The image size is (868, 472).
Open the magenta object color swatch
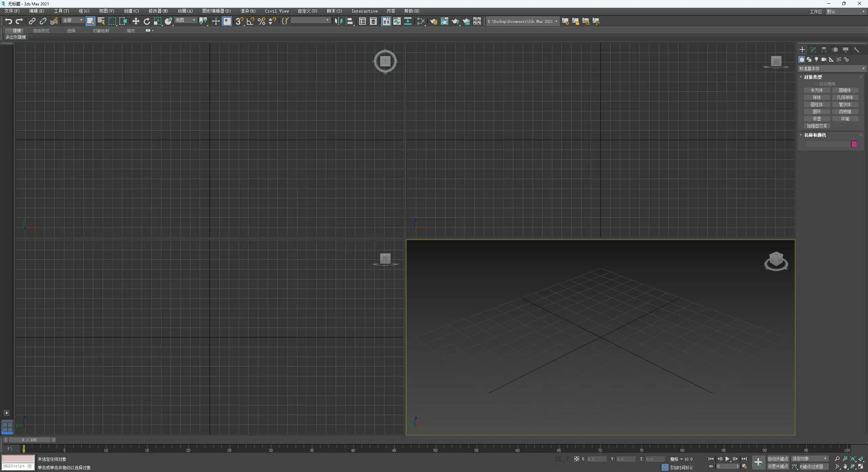pos(854,144)
